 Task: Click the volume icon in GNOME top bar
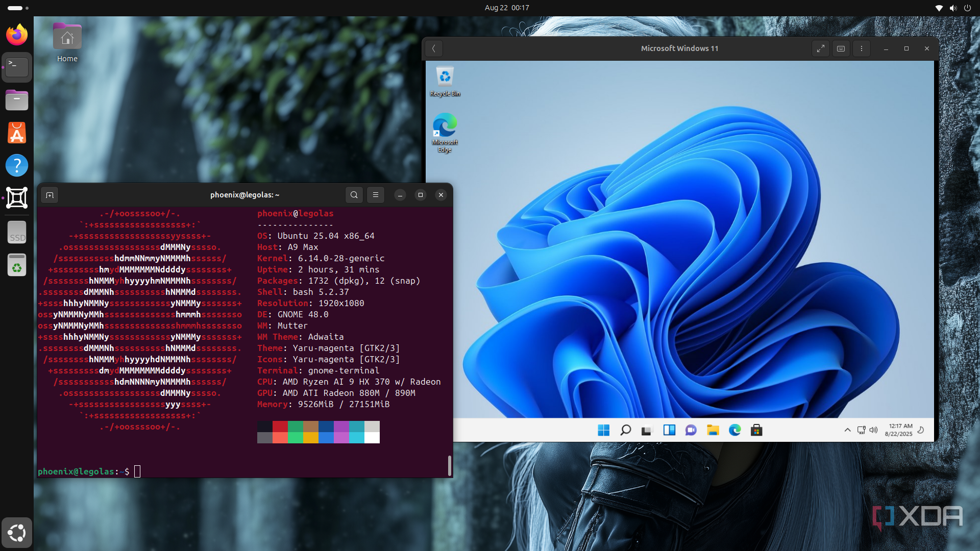coord(953,8)
